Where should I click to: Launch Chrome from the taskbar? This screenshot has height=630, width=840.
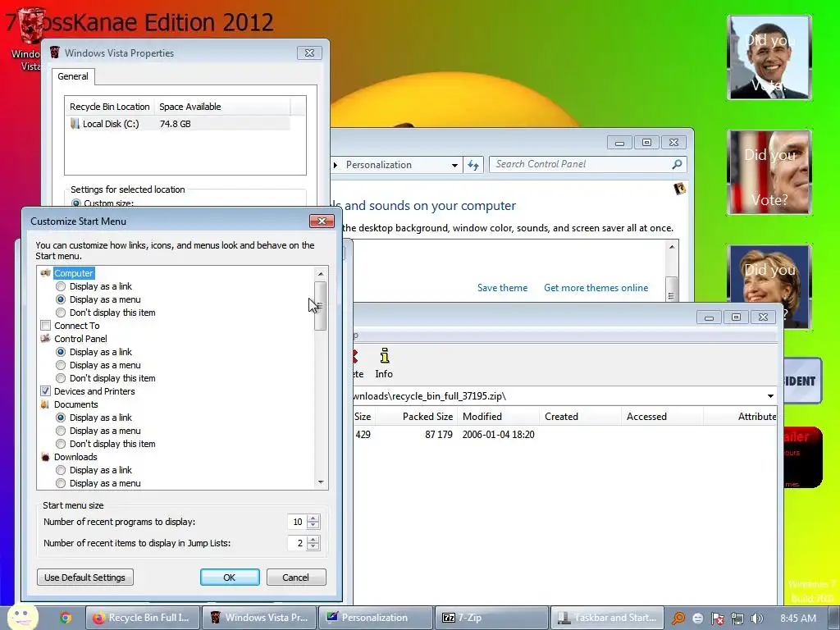pyautogui.click(x=66, y=618)
